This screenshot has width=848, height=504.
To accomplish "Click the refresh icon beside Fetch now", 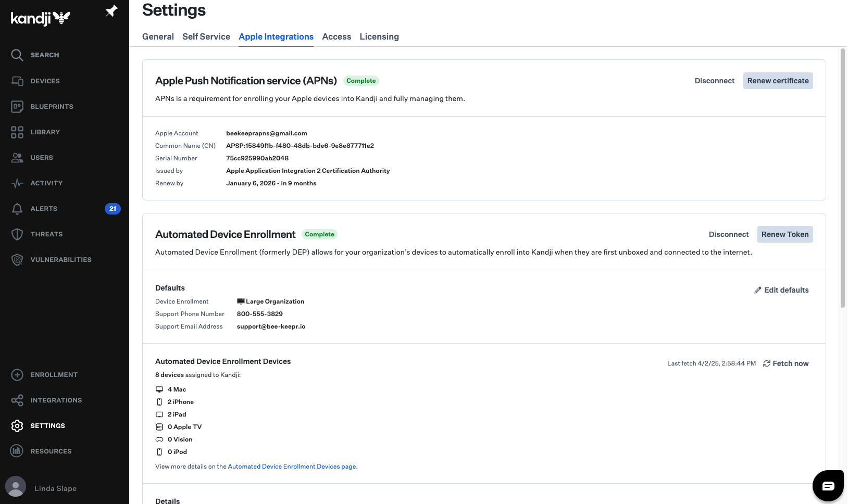I will [767, 363].
